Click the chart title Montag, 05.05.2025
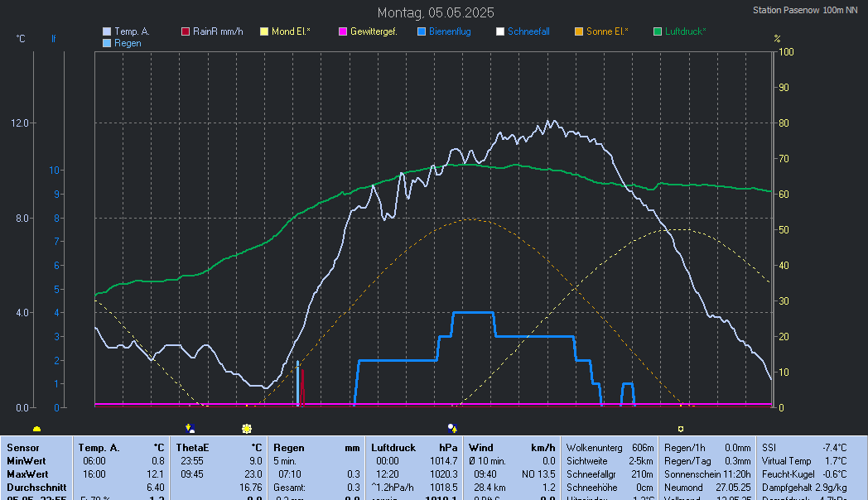 click(x=436, y=12)
